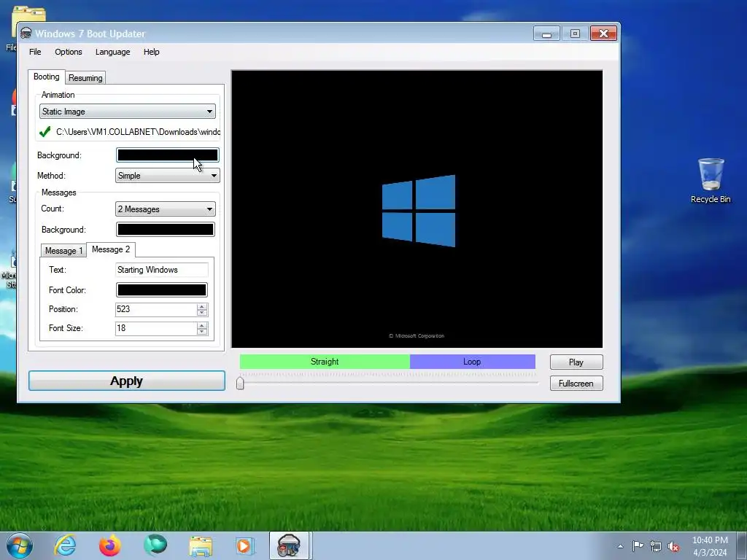
Task: Minimize the Boot Updater window
Action: coord(546,34)
